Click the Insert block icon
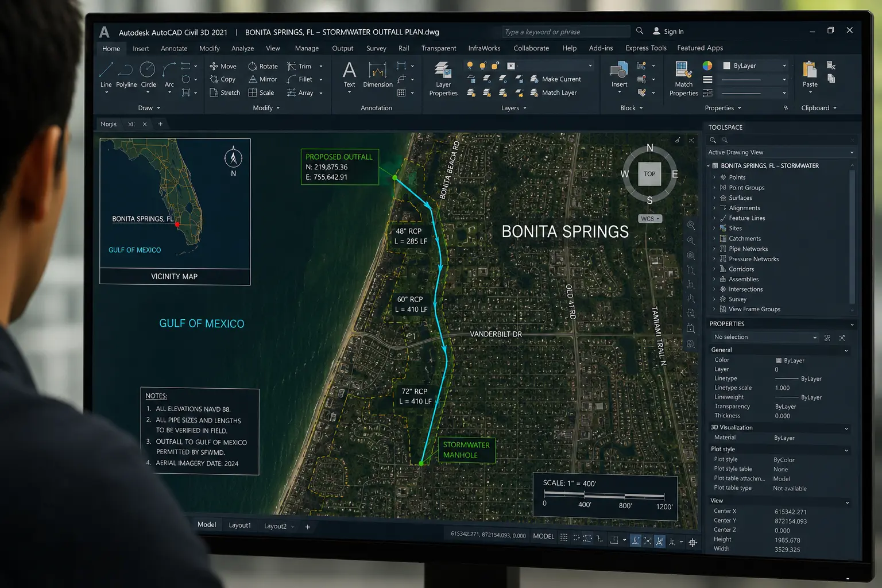 coord(619,75)
